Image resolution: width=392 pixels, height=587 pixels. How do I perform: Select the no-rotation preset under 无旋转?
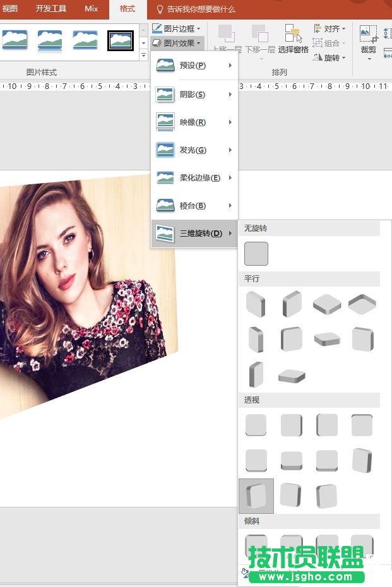click(256, 254)
